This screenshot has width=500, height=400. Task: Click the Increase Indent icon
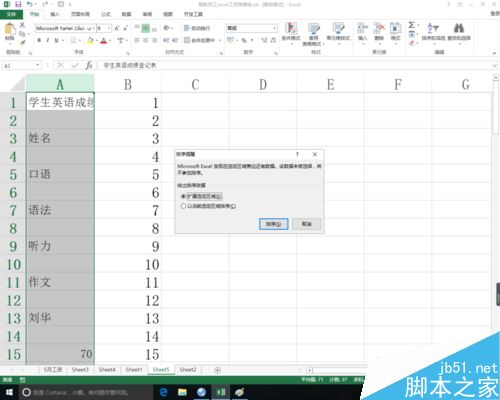point(175,40)
